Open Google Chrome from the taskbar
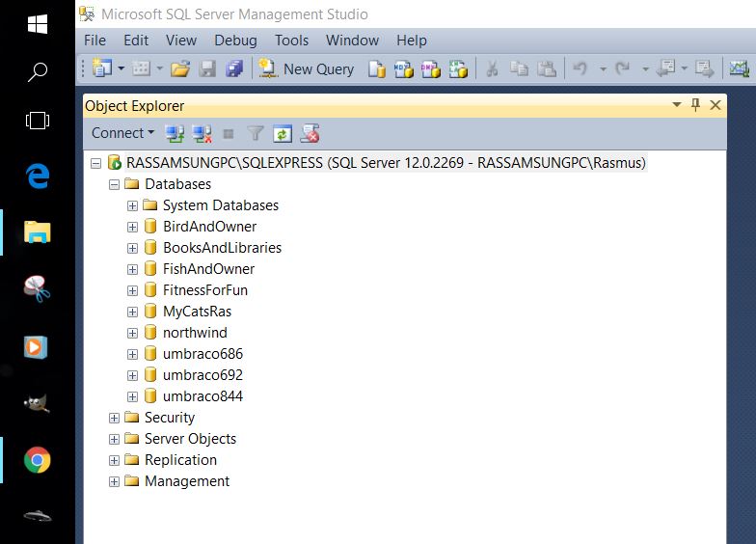 coord(37,460)
